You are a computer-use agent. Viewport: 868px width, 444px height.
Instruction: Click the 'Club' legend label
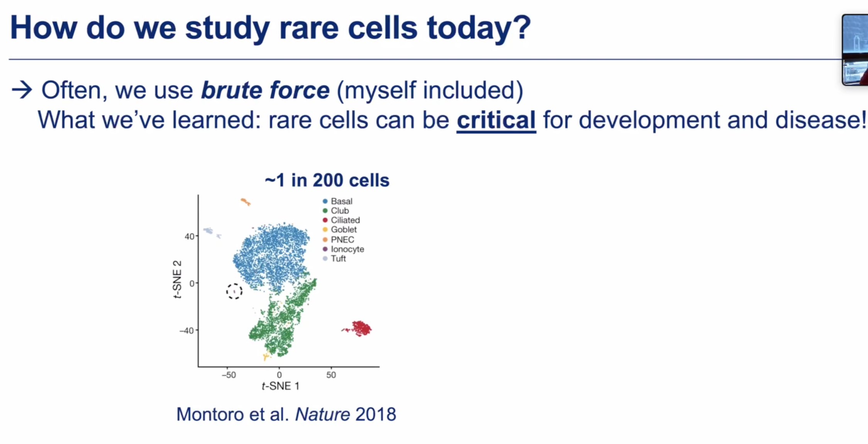click(x=340, y=211)
